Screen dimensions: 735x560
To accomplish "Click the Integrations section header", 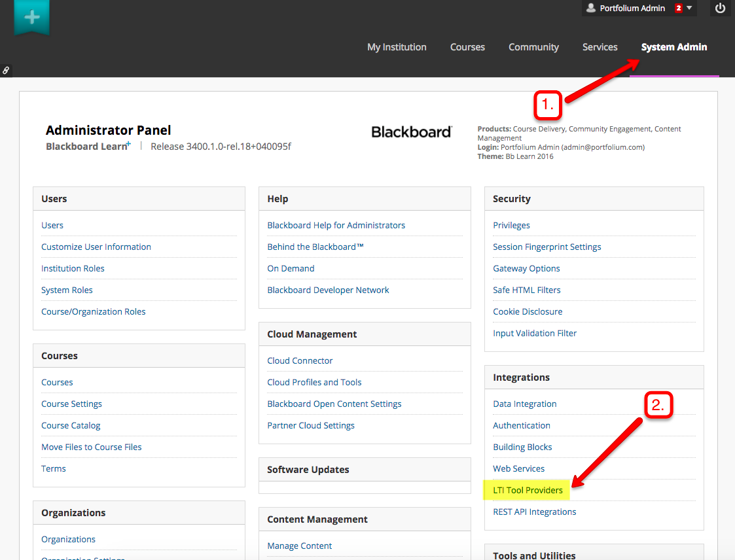I will pos(594,377).
